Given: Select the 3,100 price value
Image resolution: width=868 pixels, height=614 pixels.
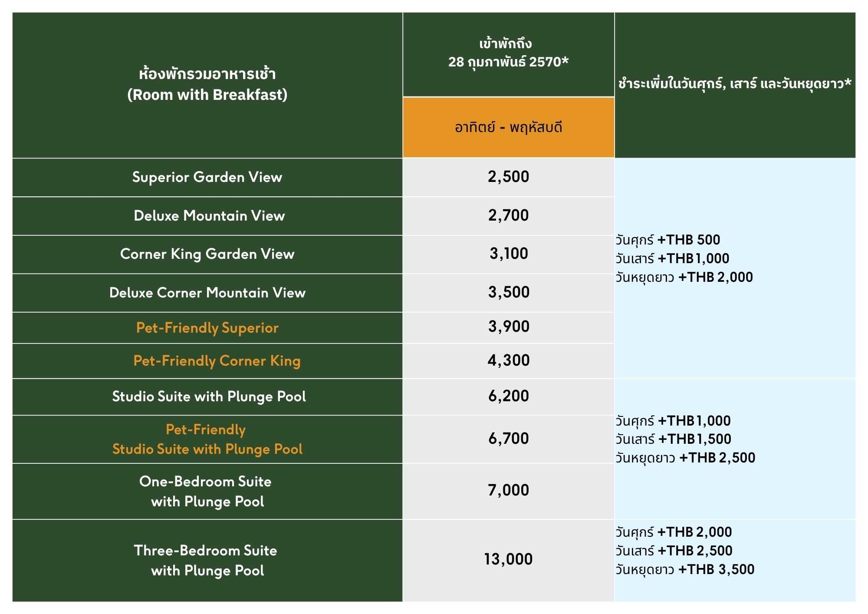Looking at the screenshot, I should (x=509, y=254).
